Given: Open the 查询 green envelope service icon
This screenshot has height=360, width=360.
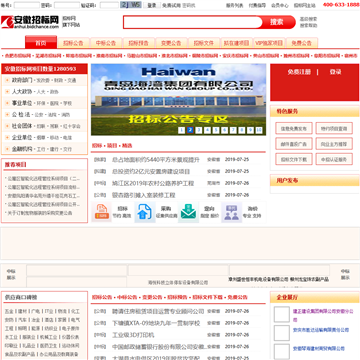Looking at the screenshot, I should pos(188,212).
